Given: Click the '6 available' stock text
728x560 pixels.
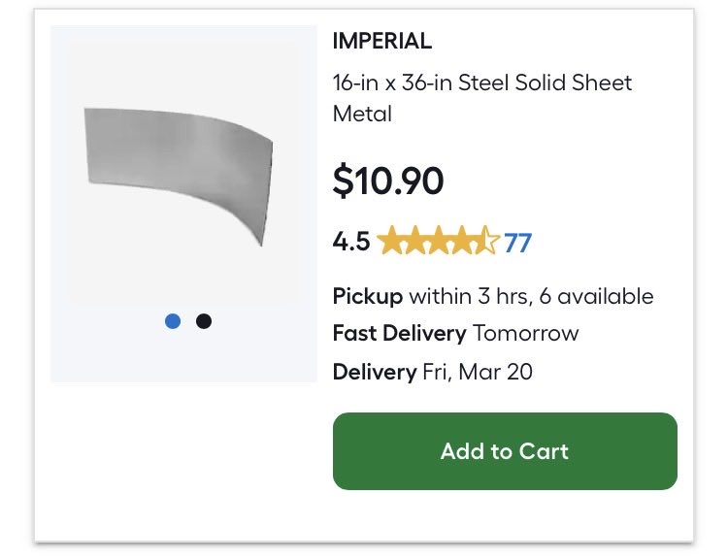Looking at the screenshot, I should pyautogui.click(x=596, y=296).
